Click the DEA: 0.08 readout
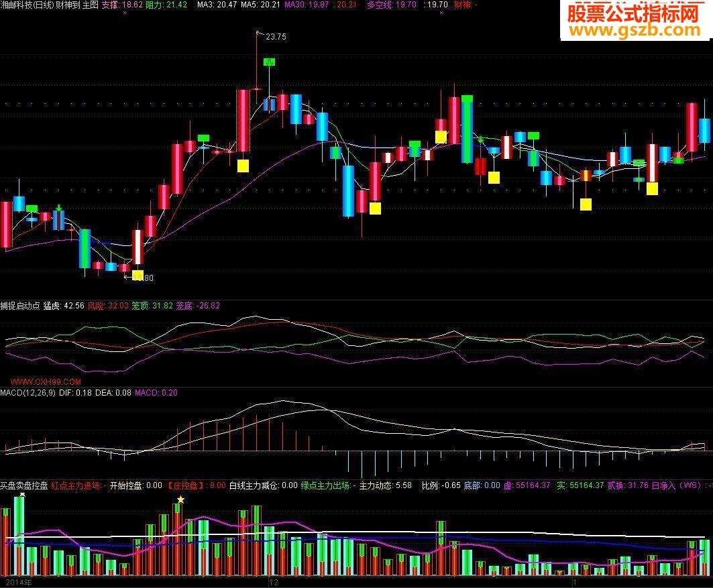This screenshot has width=713, height=588. pos(113,393)
